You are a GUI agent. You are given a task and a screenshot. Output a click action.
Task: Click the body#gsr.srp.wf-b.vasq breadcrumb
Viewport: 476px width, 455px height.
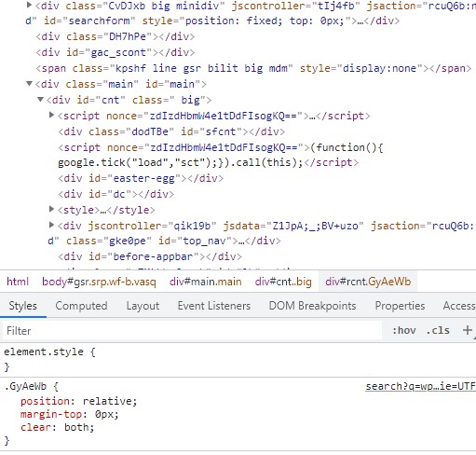coord(99,282)
